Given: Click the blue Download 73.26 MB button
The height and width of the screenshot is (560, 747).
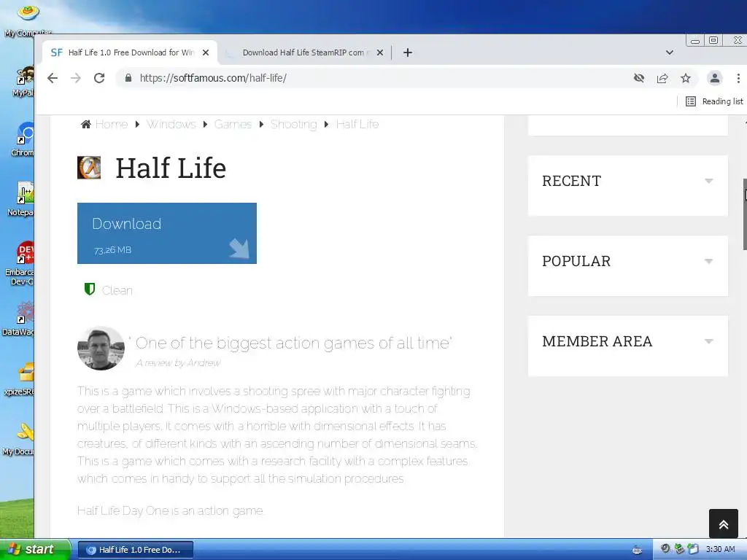Looking at the screenshot, I should click(x=167, y=233).
